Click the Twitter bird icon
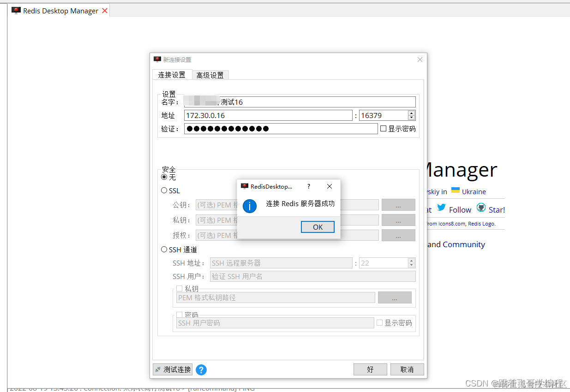This screenshot has height=392, width=570. [x=441, y=208]
